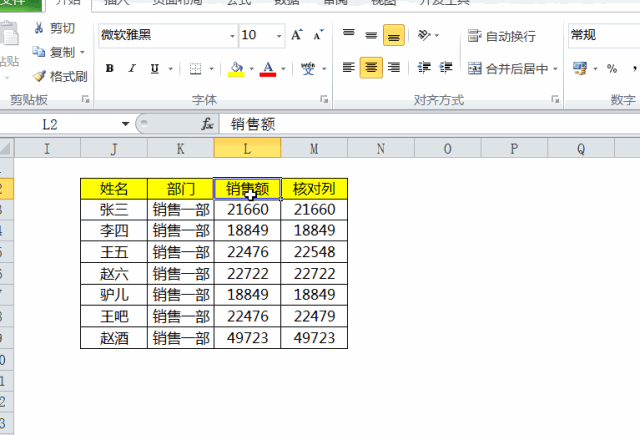
Task: Click cell containing 赵酒
Action: pos(114,338)
